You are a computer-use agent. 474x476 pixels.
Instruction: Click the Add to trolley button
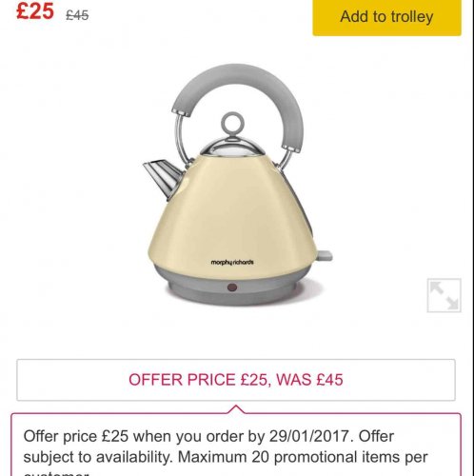pyautogui.click(x=386, y=16)
